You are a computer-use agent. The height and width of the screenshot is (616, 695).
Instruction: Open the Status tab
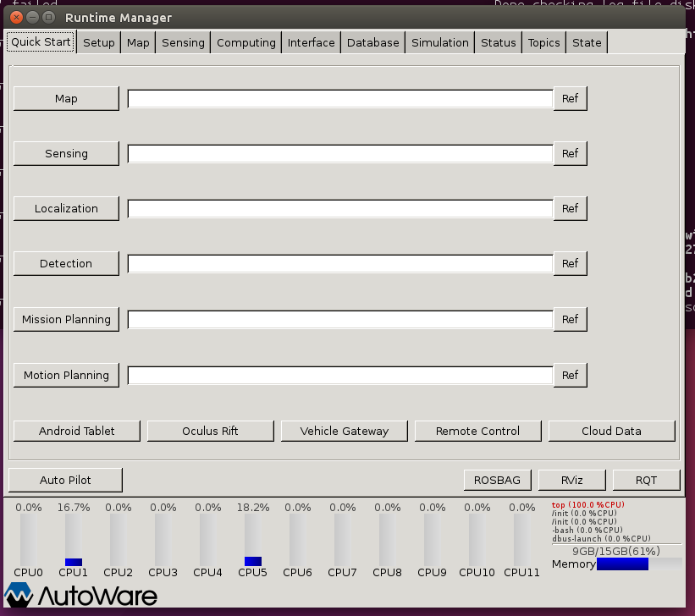point(499,42)
